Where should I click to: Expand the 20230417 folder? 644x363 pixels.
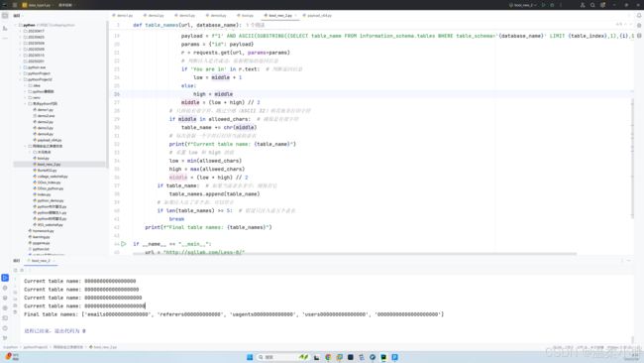tap(21, 32)
